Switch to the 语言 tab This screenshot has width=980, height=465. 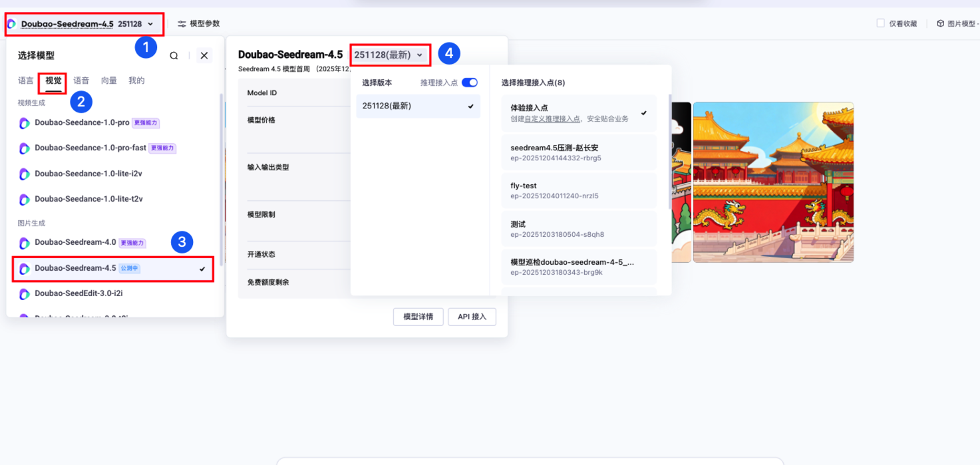click(x=26, y=80)
